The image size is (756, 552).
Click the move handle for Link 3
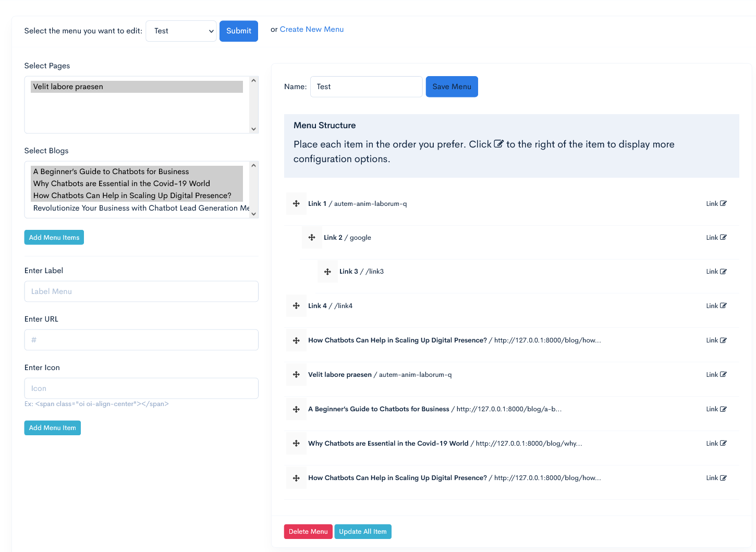tap(327, 272)
